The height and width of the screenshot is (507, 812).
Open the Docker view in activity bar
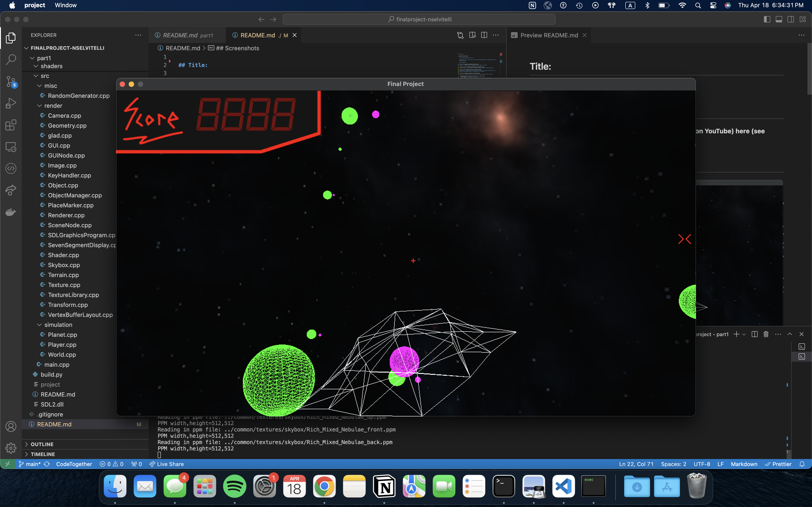pos(11,212)
